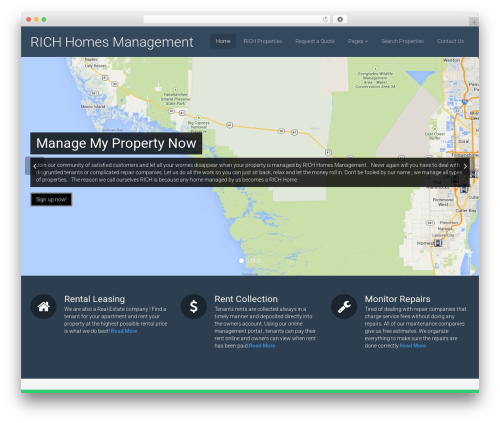500x423 pixels.
Task: Select the second slider pagination dot
Action: (x=247, y=261)
